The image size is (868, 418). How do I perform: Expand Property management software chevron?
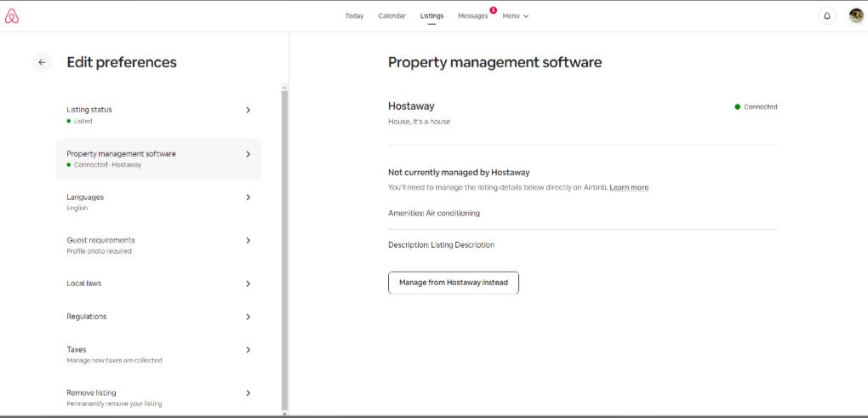click(248, 154)
